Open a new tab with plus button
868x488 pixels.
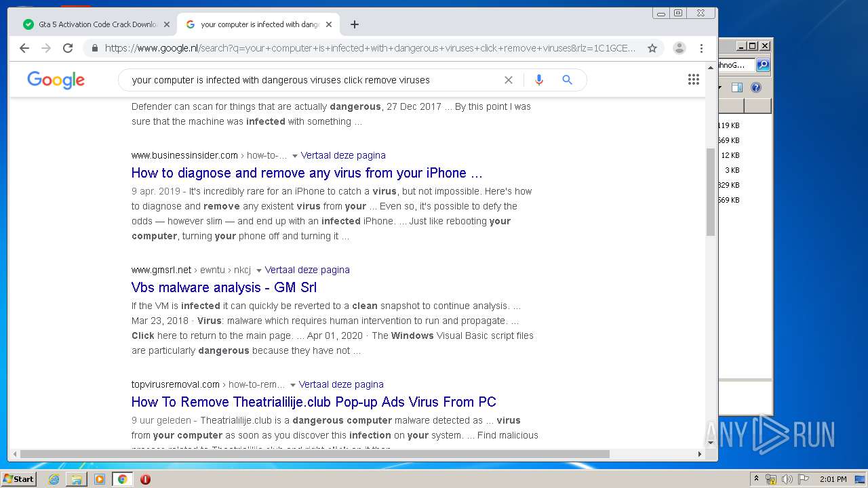coord(355,24)
